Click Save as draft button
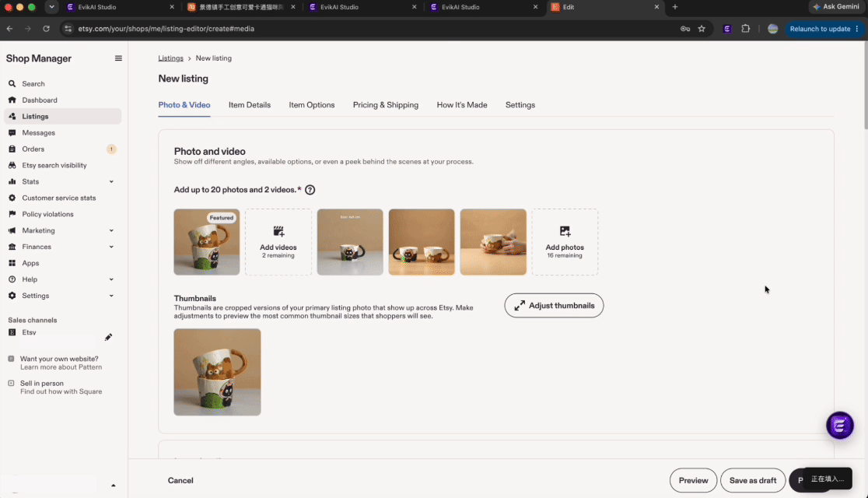Image resolution: width=868 pixels, height=498 pixels. [752, 480]
